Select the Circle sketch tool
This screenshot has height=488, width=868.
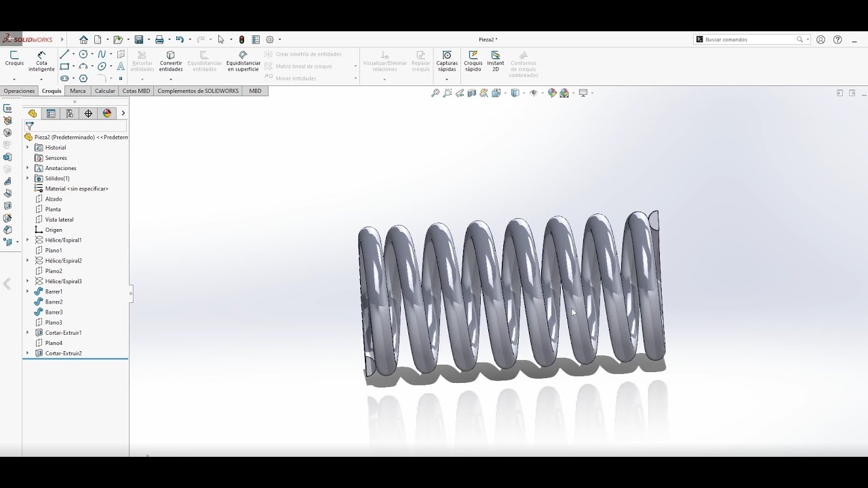tap(83, 54)
